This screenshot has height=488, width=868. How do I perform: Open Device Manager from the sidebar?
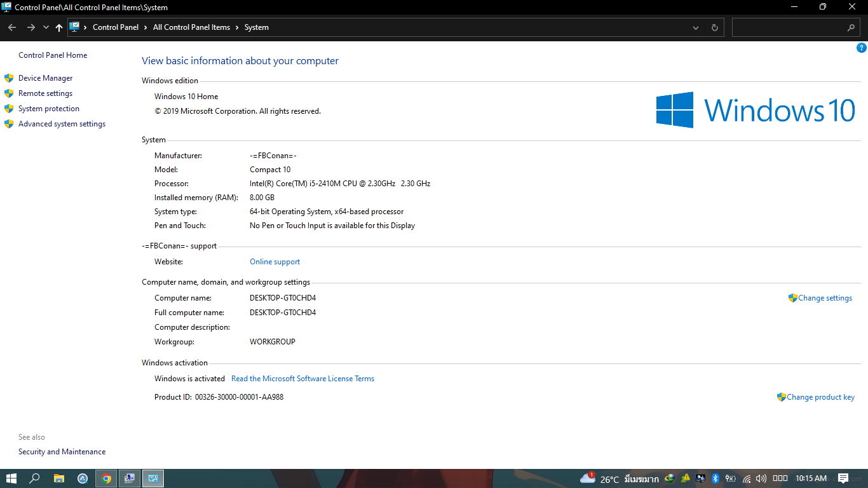tap(45, 78)
